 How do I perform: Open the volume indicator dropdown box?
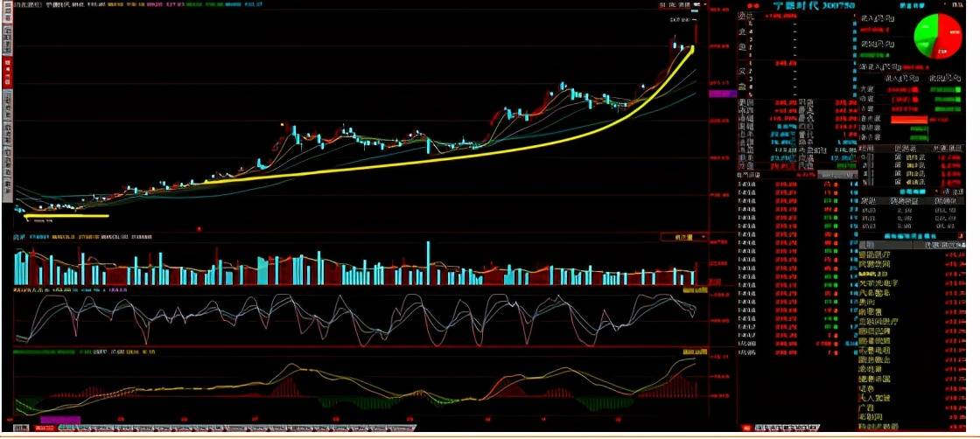click(x=683, y=237)
